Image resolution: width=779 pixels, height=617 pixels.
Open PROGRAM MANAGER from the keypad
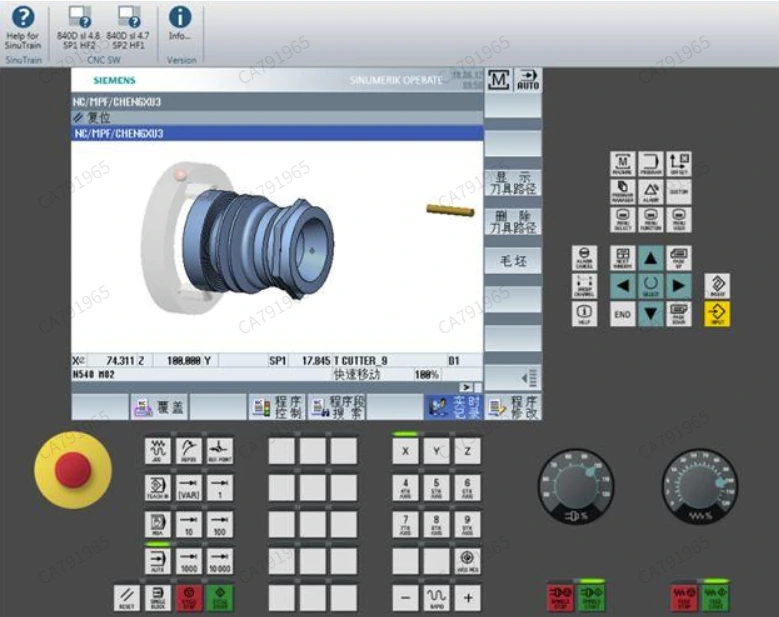pos(623,192)
